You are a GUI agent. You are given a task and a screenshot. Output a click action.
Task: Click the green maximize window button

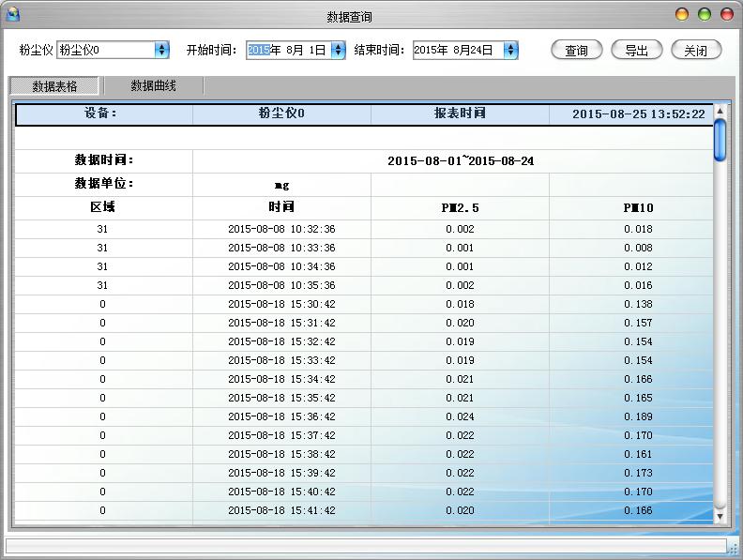coord(704,14)
